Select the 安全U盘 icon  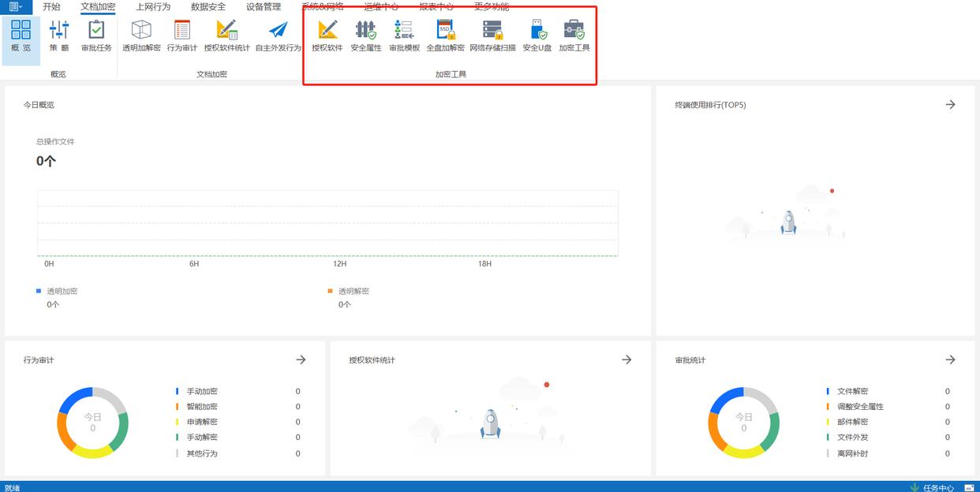point(537,36)
